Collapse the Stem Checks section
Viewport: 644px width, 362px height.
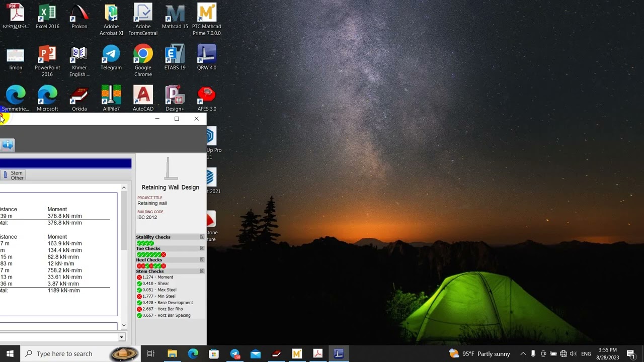[x=202, y=271]
